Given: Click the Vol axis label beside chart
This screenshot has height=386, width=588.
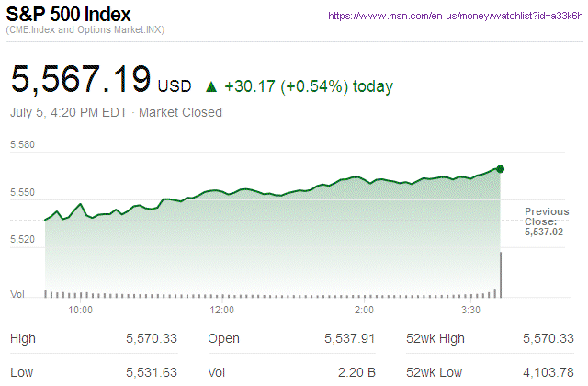Looking at the screenshot, I should 17,294.
